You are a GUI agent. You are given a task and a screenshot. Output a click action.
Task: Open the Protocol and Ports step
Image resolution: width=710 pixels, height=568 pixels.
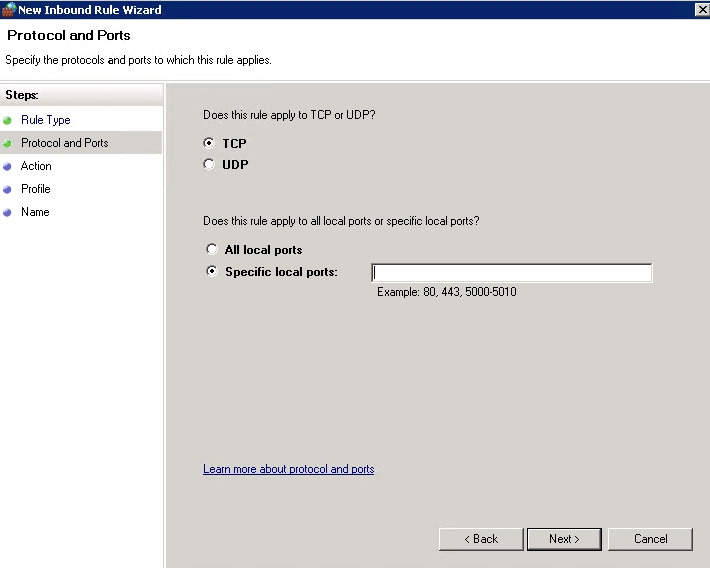click(65, 143)
